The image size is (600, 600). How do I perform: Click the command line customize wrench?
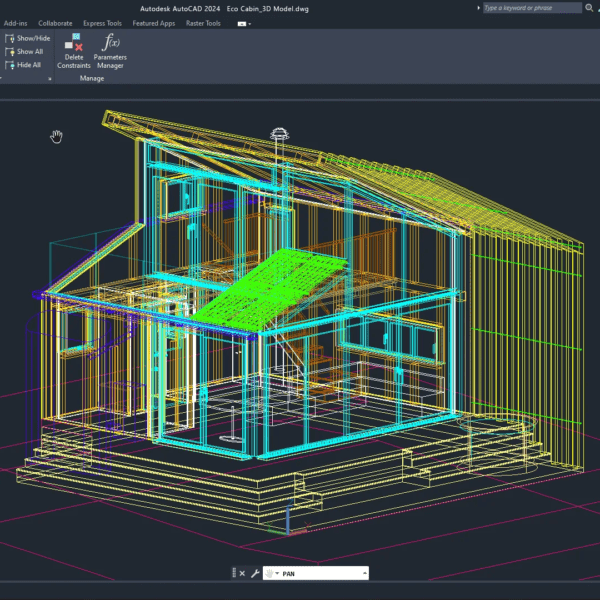[255, 573]
